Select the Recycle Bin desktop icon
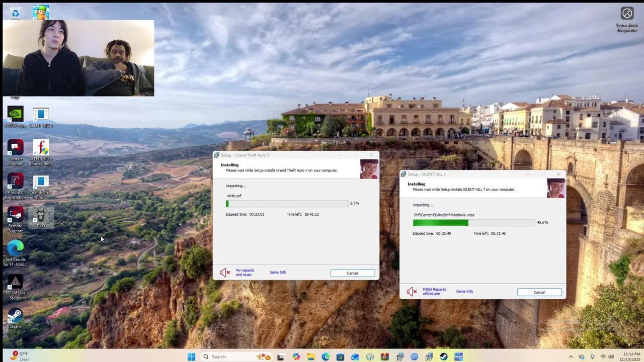 click(15, 13)
